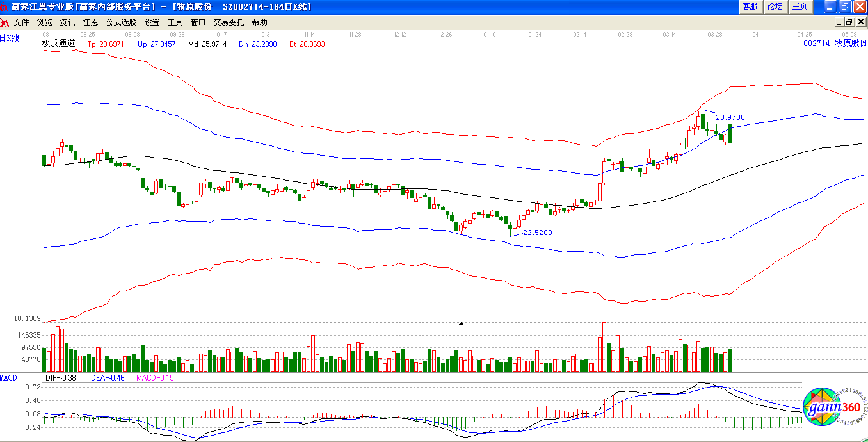Click the DEA=0.46 value
Viewport: 868px width, 442px height.
point(107,378)
